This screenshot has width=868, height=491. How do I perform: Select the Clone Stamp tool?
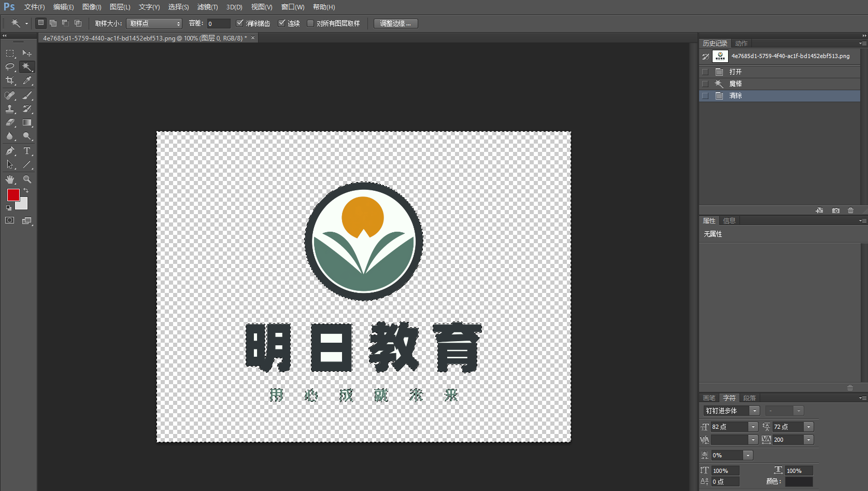coord(10,109)
